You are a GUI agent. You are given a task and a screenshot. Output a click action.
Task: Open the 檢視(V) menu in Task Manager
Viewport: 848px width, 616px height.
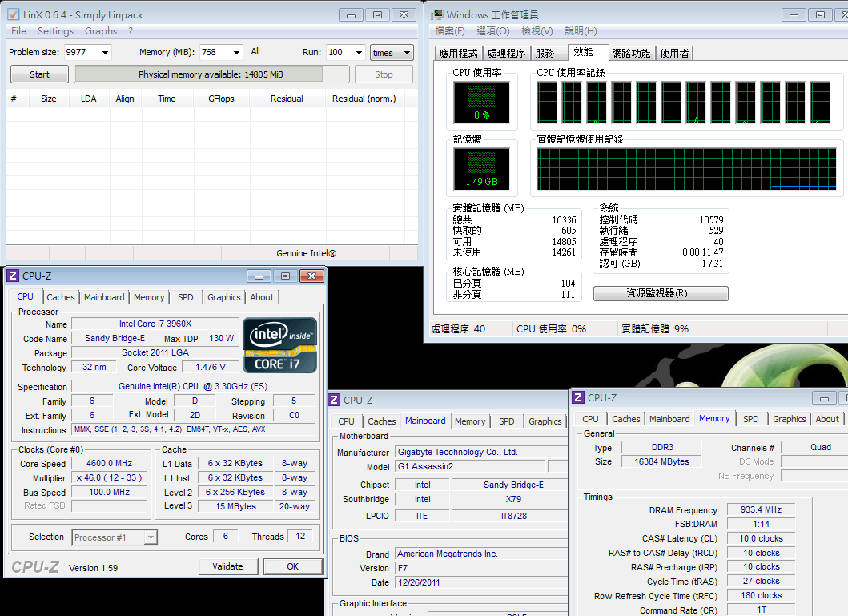pyautogui.click(x=537, y=31)
